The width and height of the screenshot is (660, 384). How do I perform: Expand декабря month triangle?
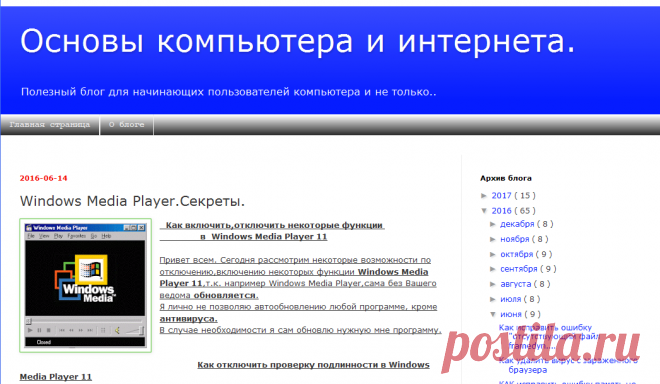pos(493,224)
